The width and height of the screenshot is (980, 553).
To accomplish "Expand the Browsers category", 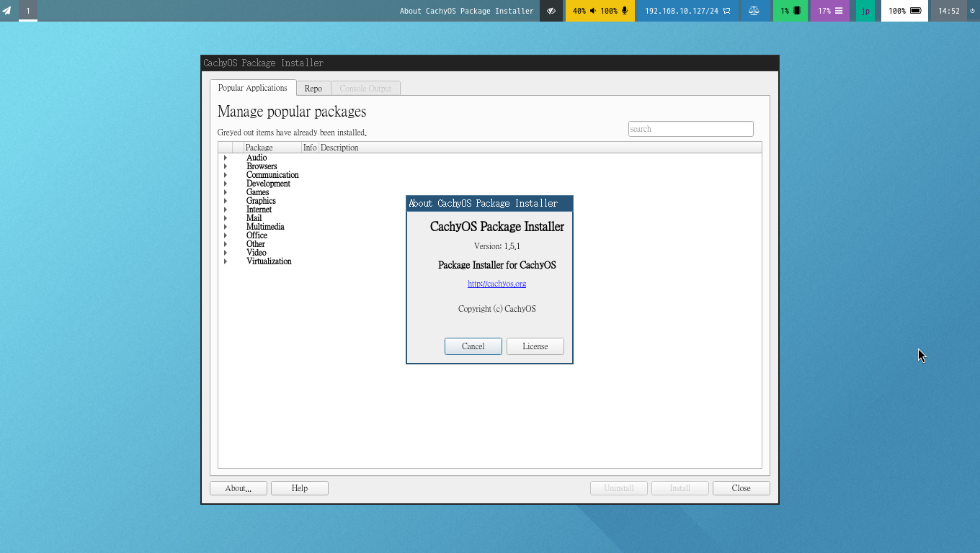I will [226, 166].
